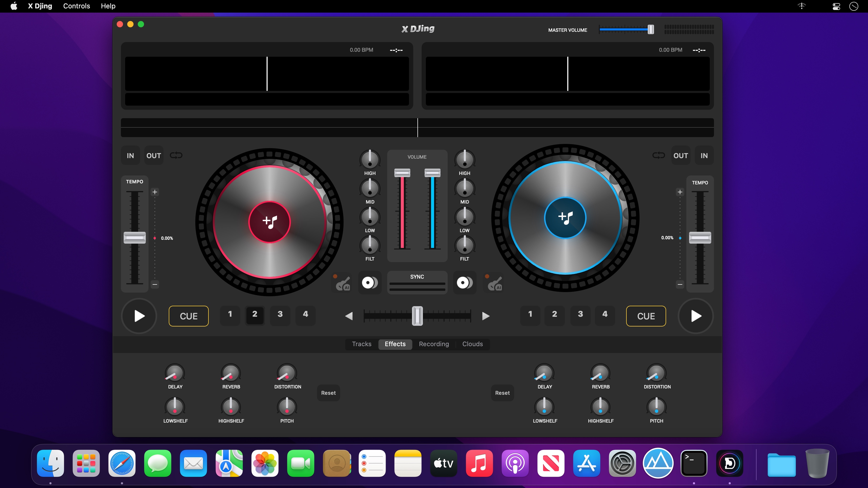Click the left deck FILT knob

370,245
